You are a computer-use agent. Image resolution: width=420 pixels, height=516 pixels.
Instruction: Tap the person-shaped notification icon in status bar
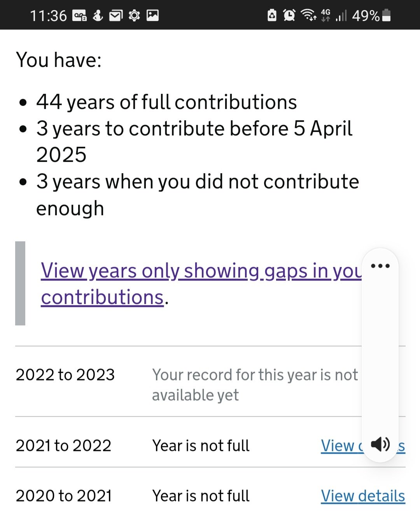coord(98,16)
